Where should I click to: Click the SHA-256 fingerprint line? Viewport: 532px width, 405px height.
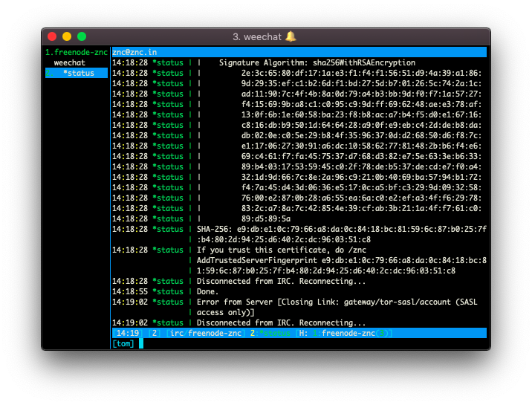tap(341, 230)
